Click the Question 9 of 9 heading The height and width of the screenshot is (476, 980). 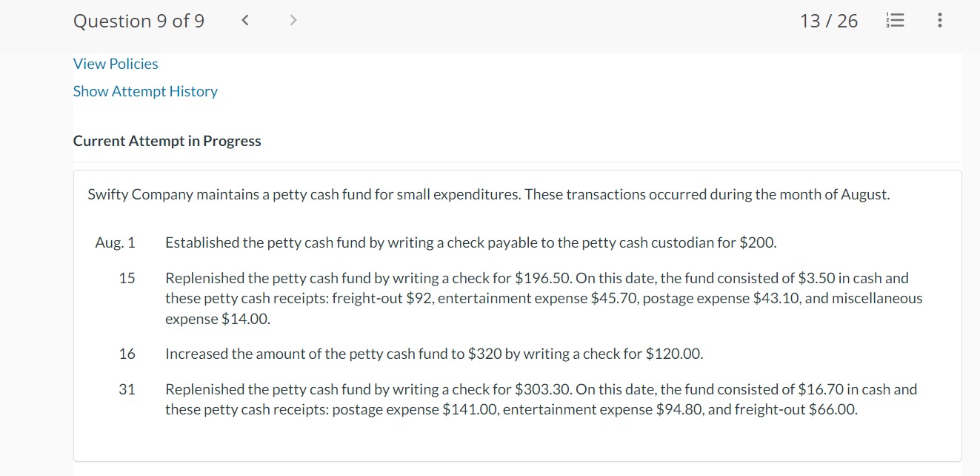click(139, 21)
